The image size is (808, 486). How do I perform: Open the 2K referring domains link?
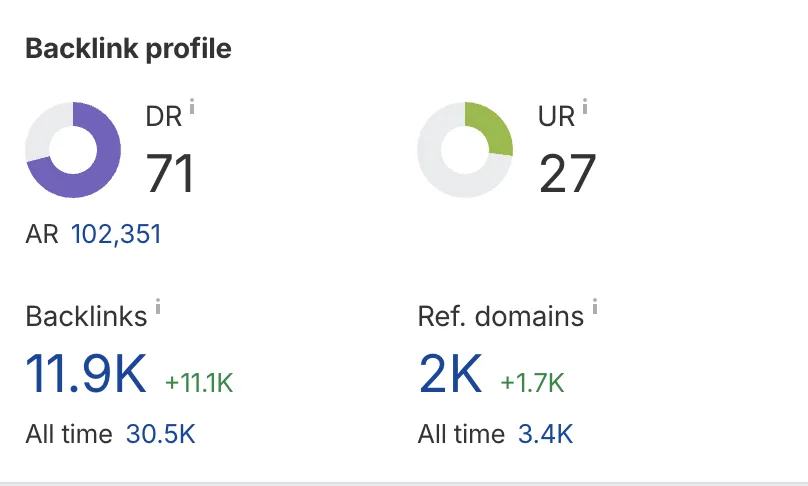(x=450, y=375)
